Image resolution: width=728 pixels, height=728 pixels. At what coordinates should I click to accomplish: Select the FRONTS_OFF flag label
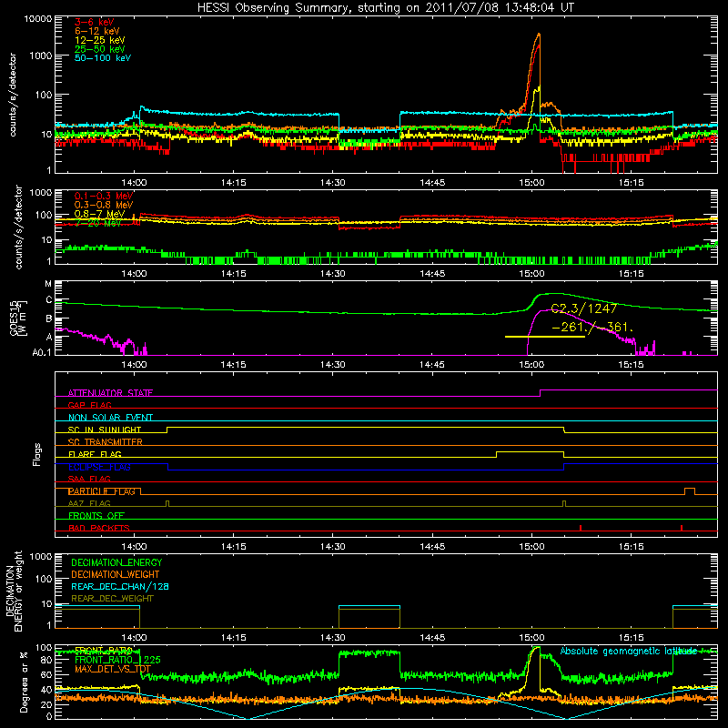click(x=96, y=516)
